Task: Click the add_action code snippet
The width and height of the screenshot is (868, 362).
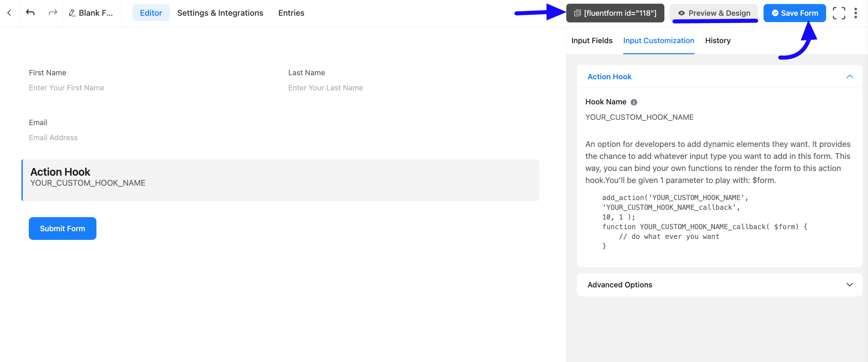Action: point(704,221)
